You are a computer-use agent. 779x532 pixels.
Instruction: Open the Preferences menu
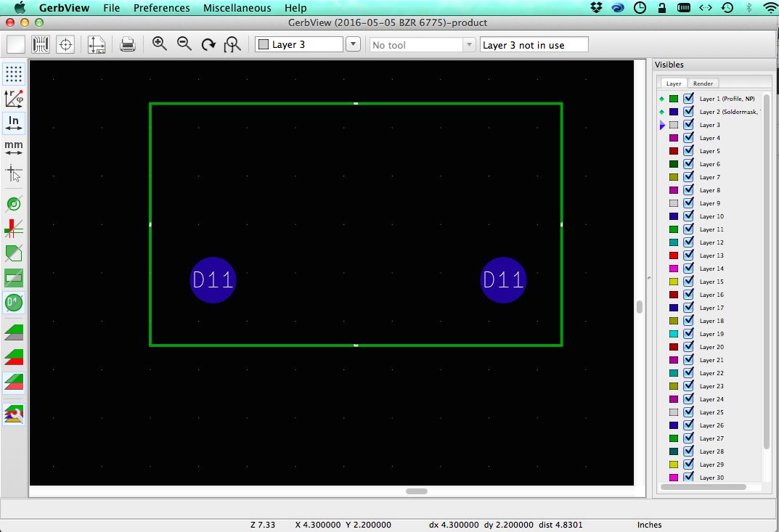coord(161,8)
